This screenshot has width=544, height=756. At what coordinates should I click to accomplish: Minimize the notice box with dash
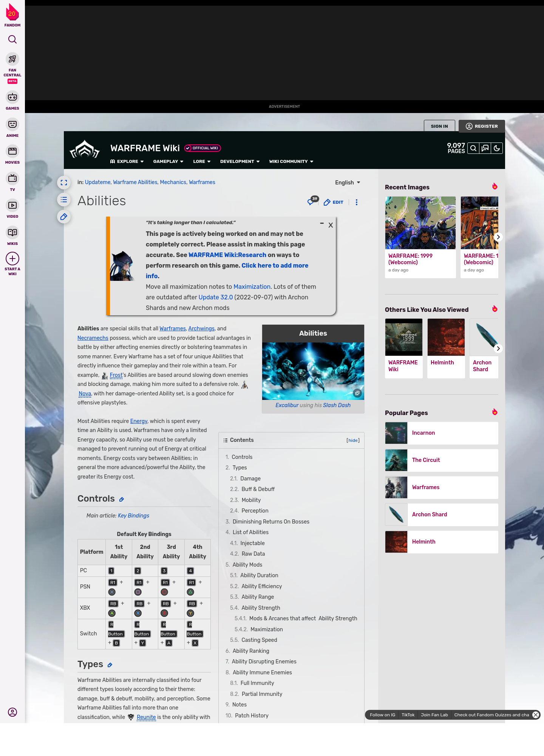322,223
